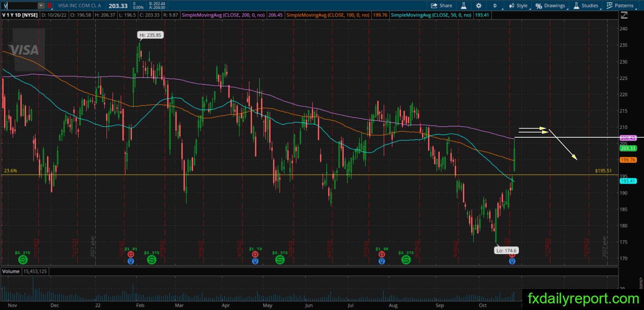Viewport: 644px width, 310px height.
Task: Click the symbol entry field
Action: pyautogui.click(x=20, y=6)
